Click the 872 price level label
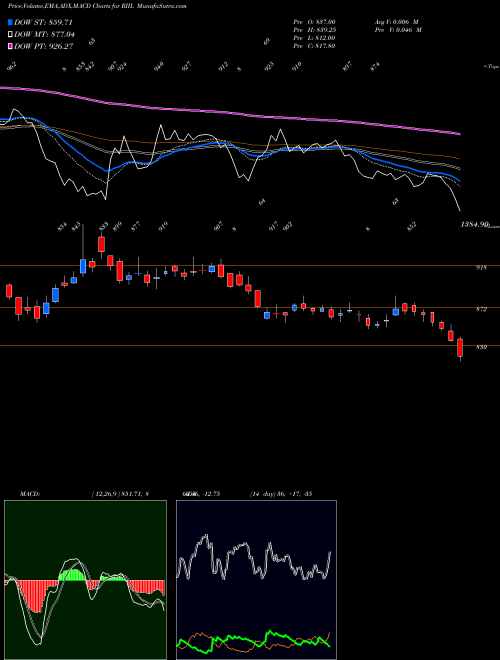500x660 pixels. click(481, 309)
